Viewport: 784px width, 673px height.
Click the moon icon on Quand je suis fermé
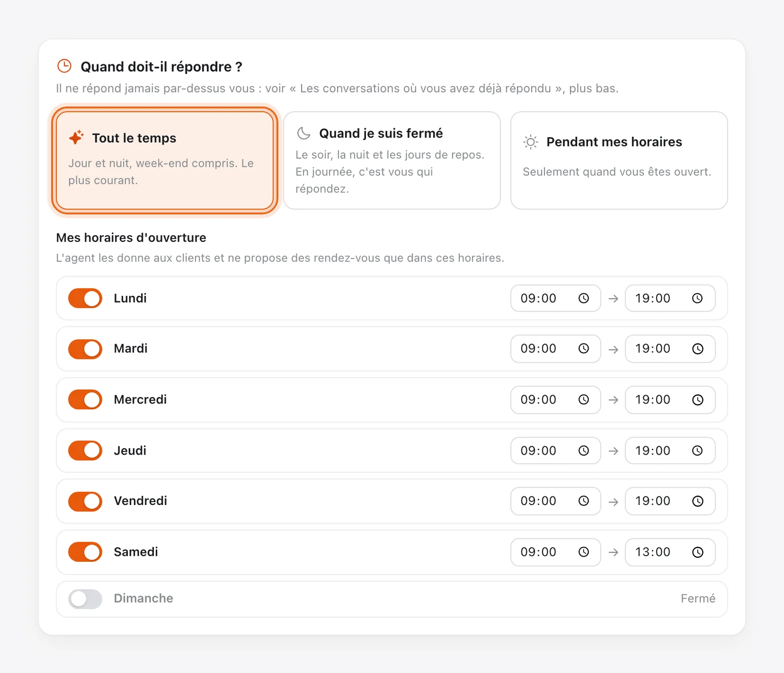click(x=304, y=133)
